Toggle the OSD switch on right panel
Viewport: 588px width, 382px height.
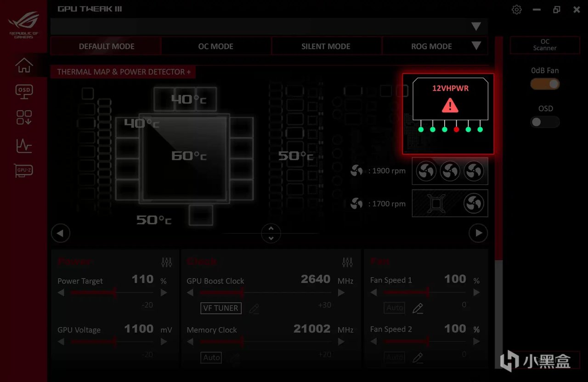click(x=545, y=122)
